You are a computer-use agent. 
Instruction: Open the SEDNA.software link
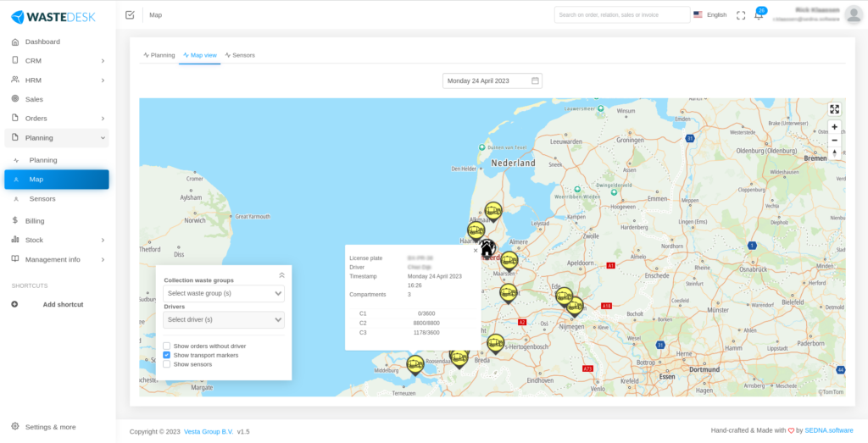point(829,430)
